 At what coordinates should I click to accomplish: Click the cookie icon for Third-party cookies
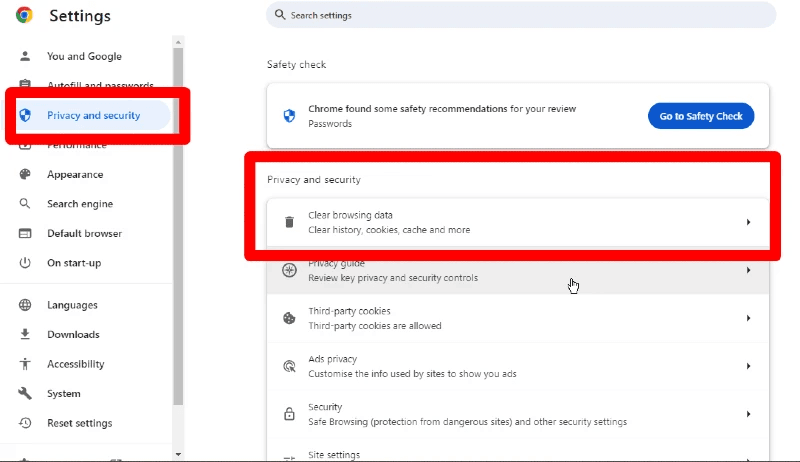tap(289, 318)
